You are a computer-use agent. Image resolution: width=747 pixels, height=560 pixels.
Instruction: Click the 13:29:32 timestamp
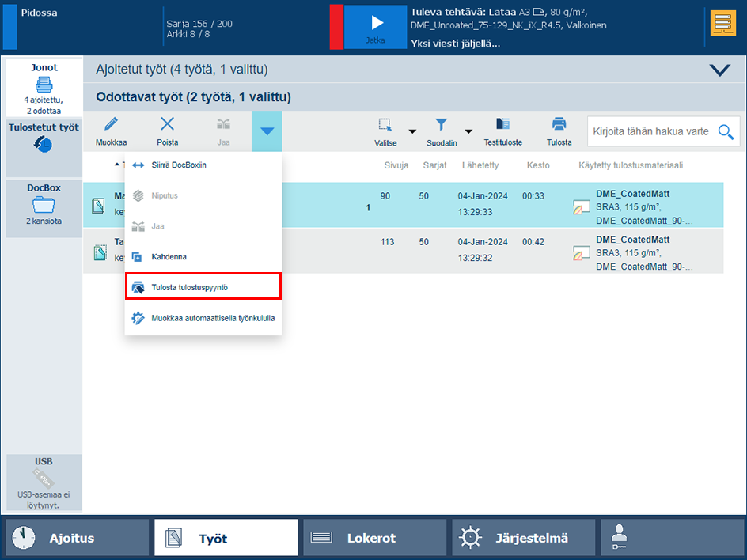(475, 258)
